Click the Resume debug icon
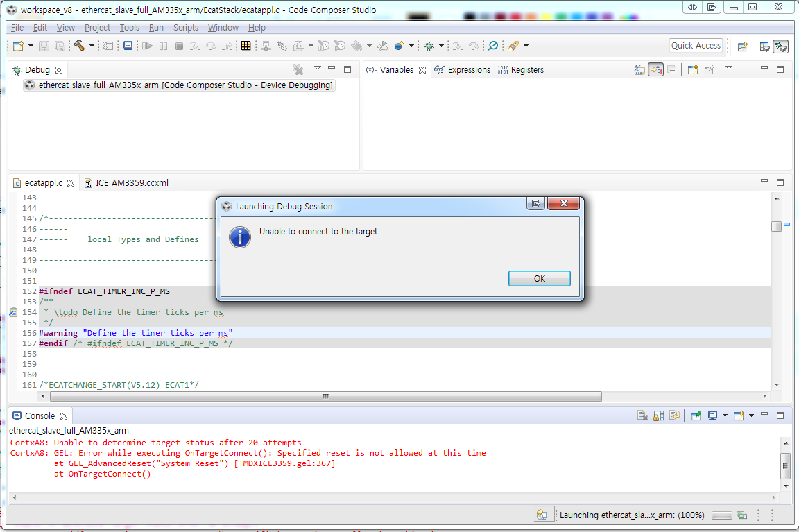799x532 pixels. click(147, 46)
